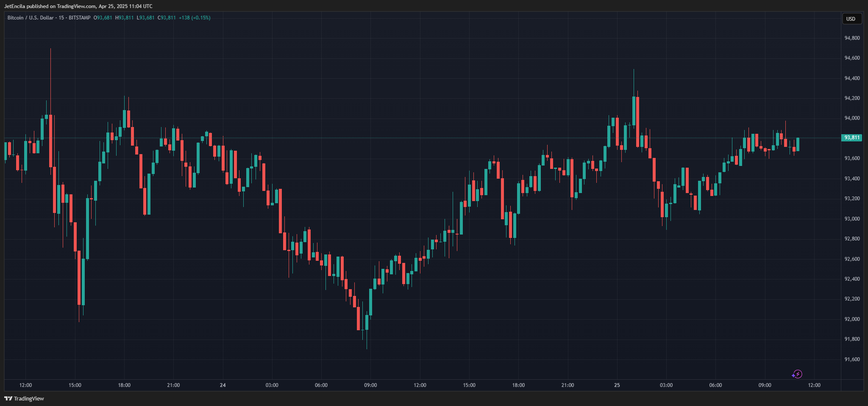The width and height of the screenshot is (868, 406).
Task: Click the BITSTAMP exchange label
Action: (80, 18)
